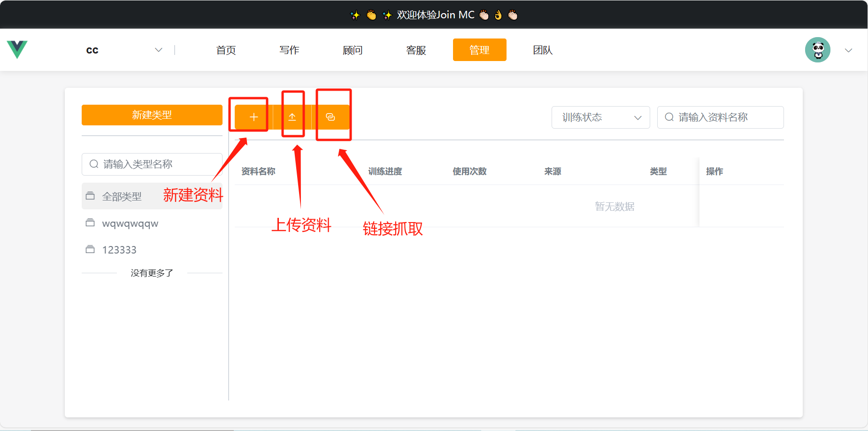Expand the menu arrow next to avatar
The height and width of the screenshot is (431, 868).
pos(848,50)
